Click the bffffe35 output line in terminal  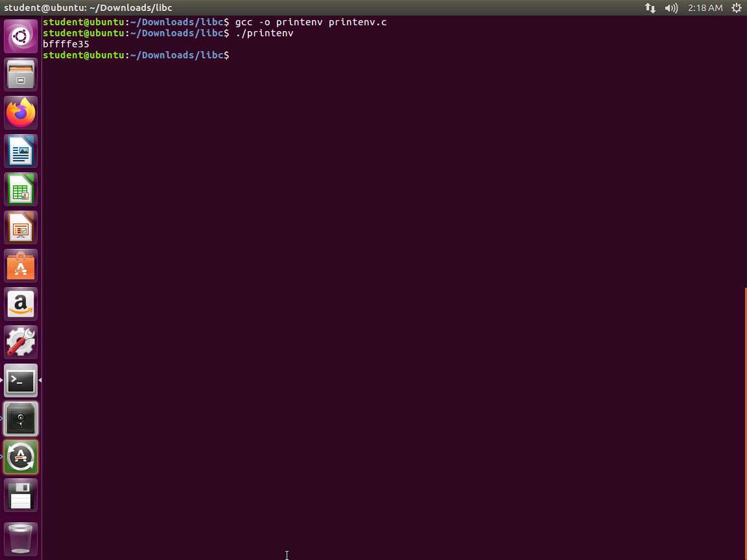coord(66,44)
